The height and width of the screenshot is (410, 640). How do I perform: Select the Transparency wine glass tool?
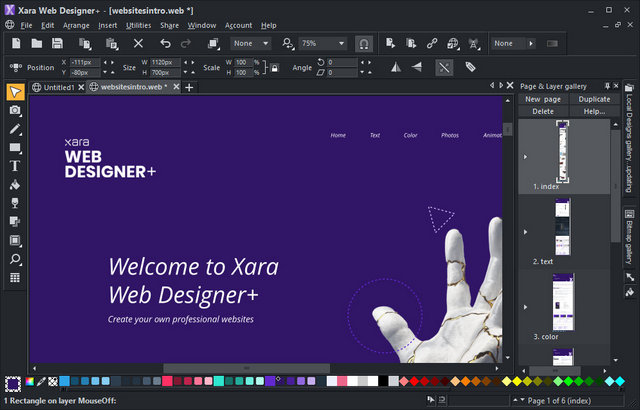click(15, 203)
